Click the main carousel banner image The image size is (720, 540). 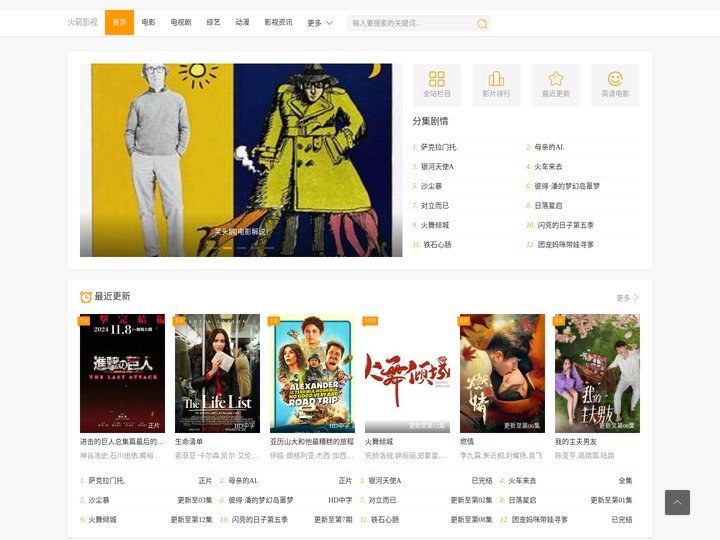(x=241, y=160)
